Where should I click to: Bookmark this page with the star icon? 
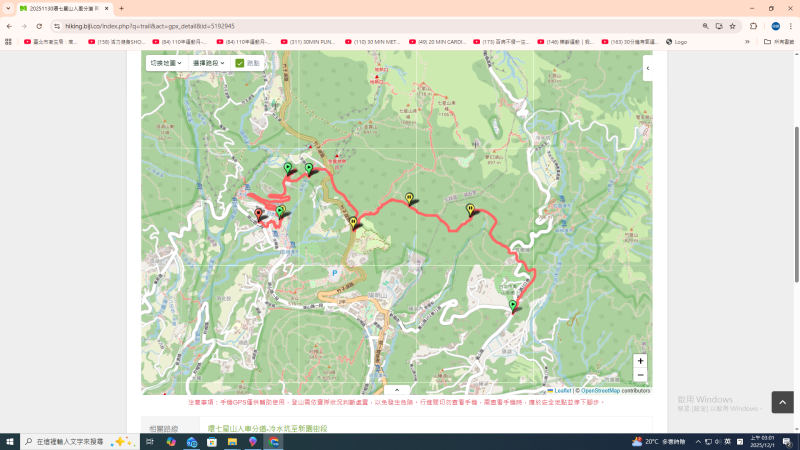(x=732, y=26)
